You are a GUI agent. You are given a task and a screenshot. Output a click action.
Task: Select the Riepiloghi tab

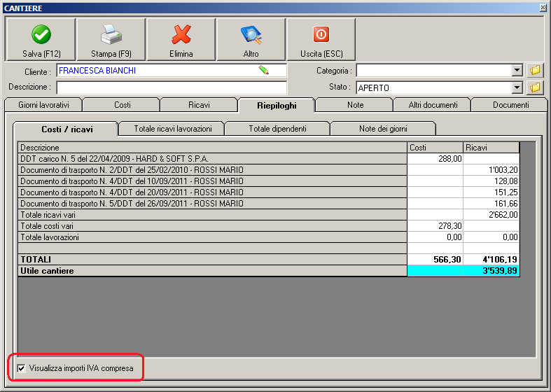point(277,106)
